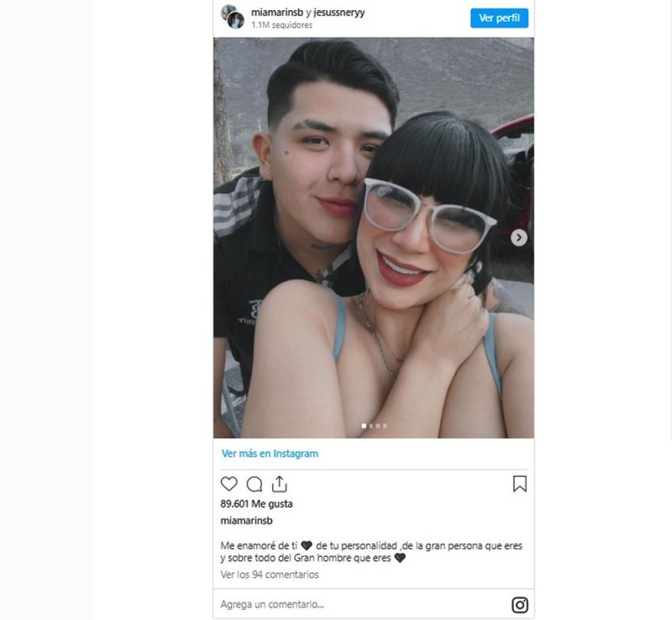This screenshot has height=620, width=672.
Task: Open the overlapping profile avatars
Action: pos(233,17)
